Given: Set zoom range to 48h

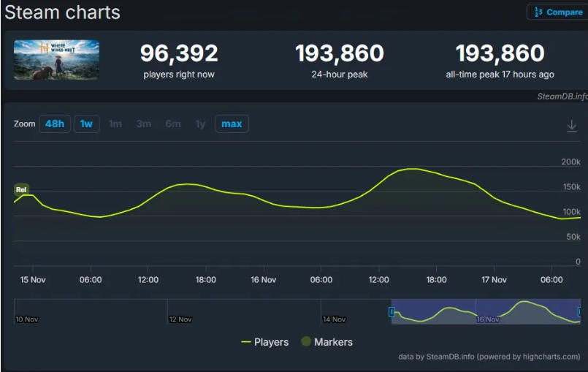Looking at the screenshot, I should click(54, 124).
